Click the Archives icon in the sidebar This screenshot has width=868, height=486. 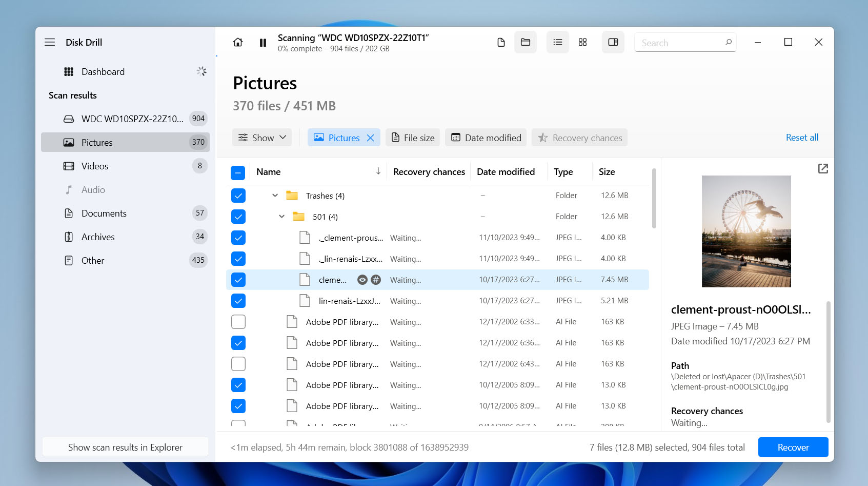[x=69, y=237]
